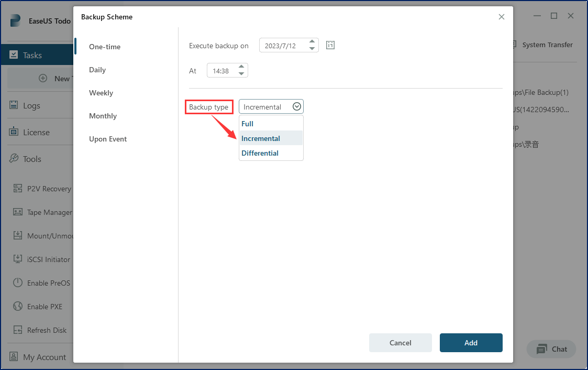
Task: Switch to the Daily schedule tab
Action: coord(97,70)
